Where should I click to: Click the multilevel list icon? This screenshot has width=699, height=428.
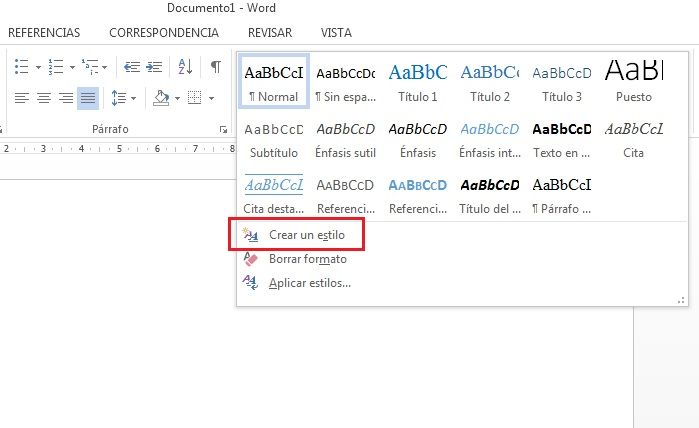click(90, 67)
